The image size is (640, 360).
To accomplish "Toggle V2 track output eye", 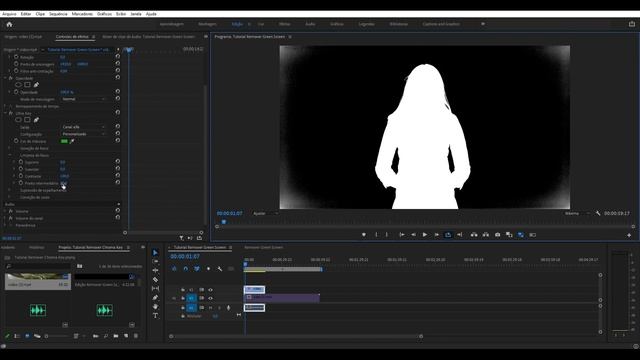I will point(210,290).
